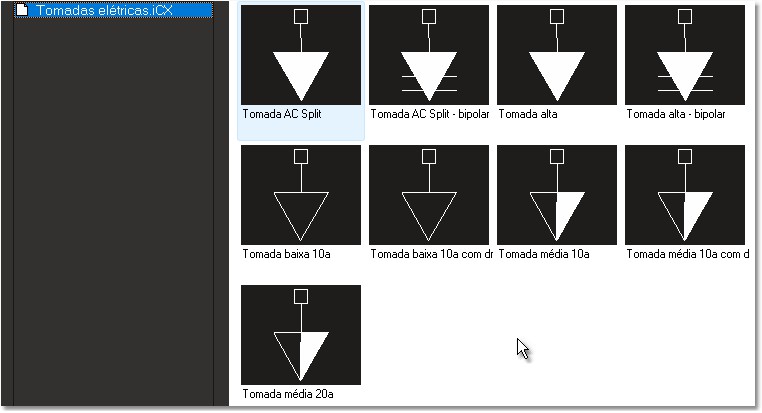Click the document icon beside Tomadas elétricas.iCX
This screenshot has width=762, height=413.
(21, 11)
